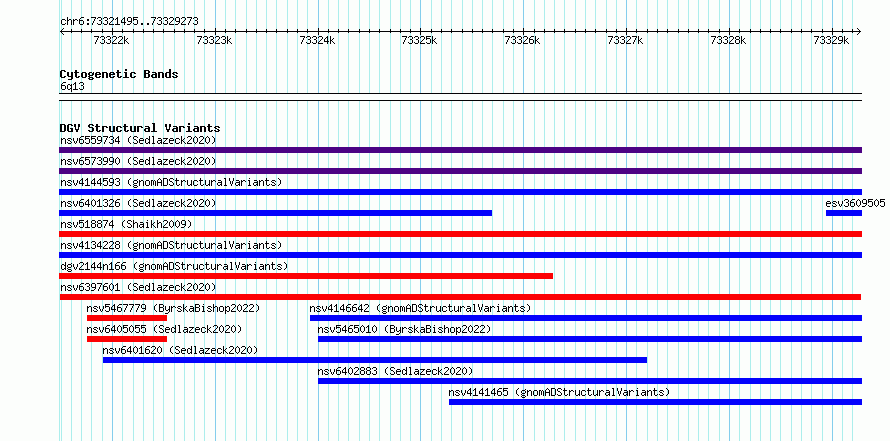
Task: Click the 73329k ruler tick label
Action: [832, 40]
